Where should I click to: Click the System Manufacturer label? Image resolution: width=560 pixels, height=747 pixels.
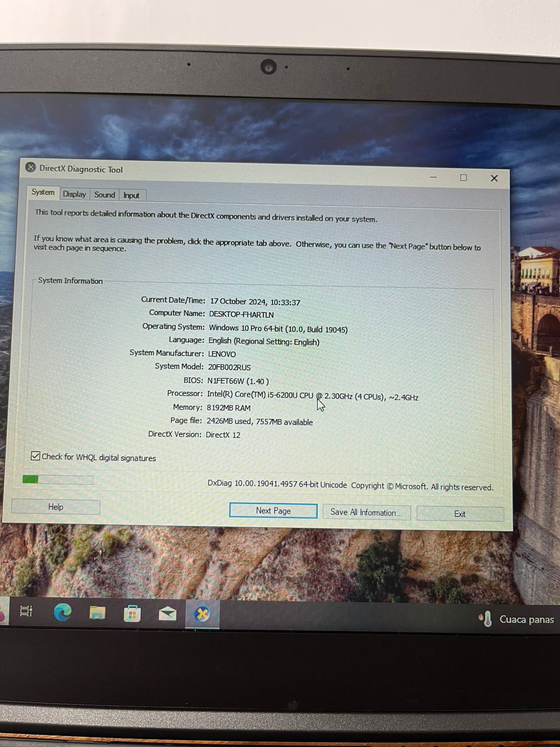167,353
